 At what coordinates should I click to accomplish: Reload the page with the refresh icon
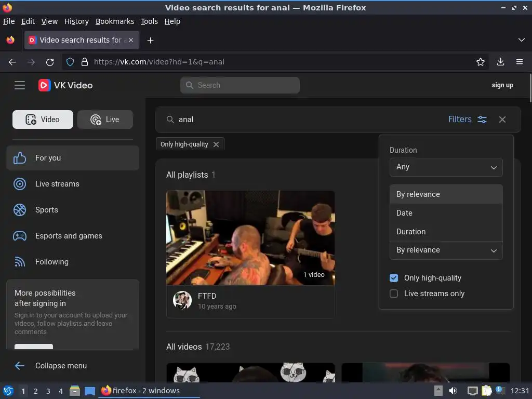coord(50,62)
